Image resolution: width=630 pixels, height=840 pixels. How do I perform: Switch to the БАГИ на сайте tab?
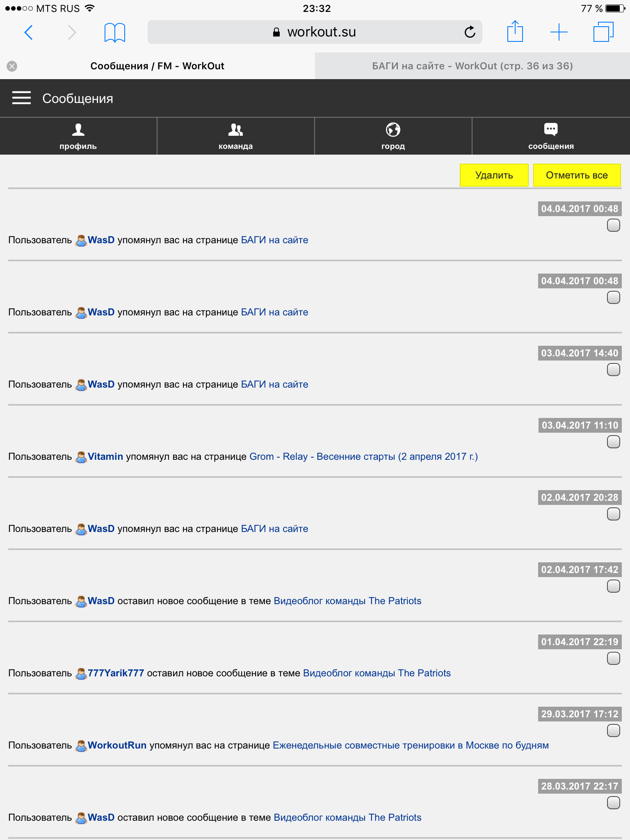click(x=472, y=66)
